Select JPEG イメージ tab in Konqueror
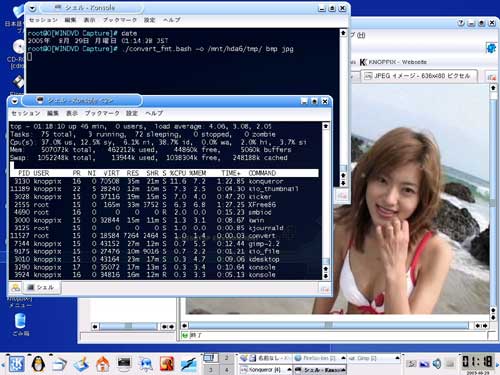Viewport: 500px width, 375px height. click(419, 76)
